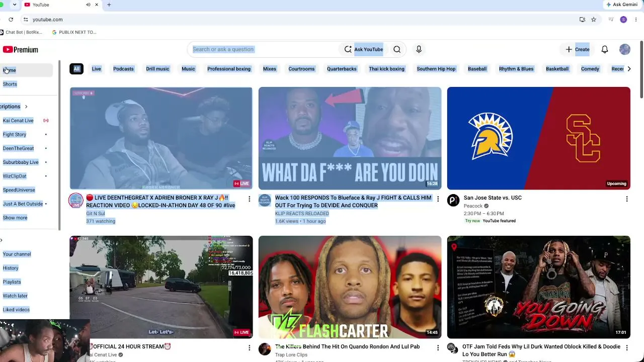Select the Podcasts filter chip
The image size is (644, 362).
click(x=123, y=69)
